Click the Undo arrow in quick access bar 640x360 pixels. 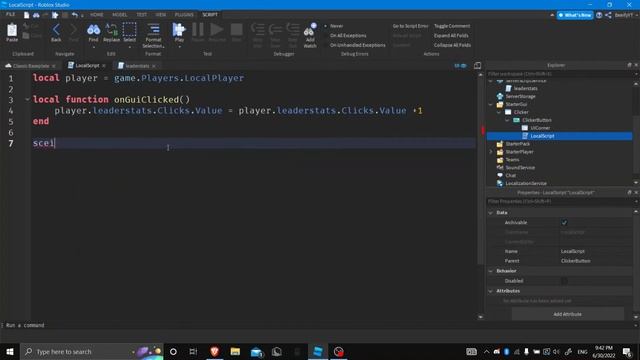75,15
